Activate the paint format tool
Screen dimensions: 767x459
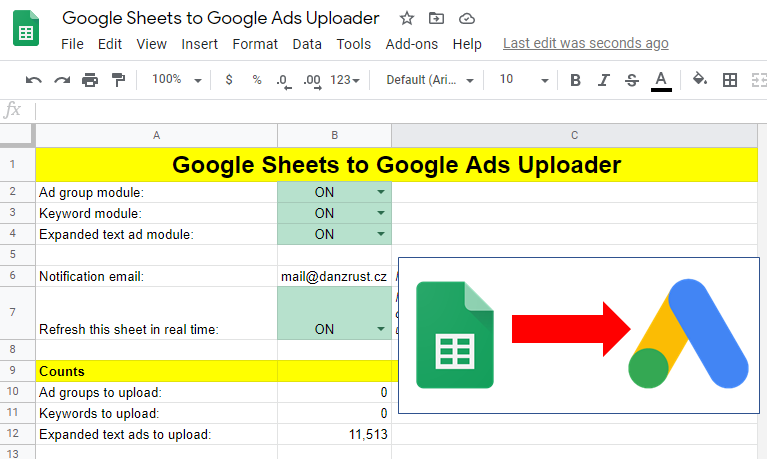118,80
